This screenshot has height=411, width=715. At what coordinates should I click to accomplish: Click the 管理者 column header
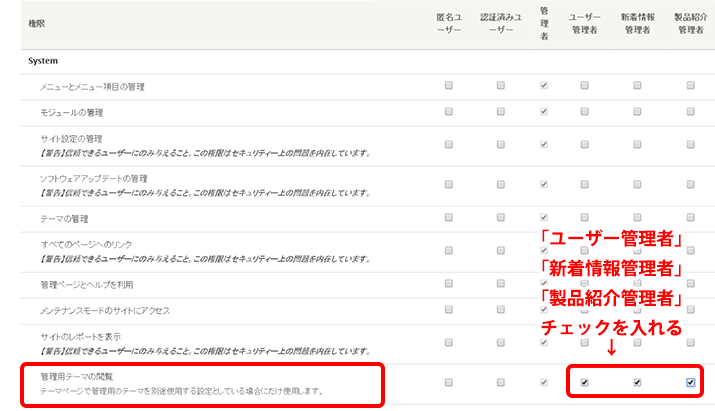pyautogui.click(x=544, y=23)
